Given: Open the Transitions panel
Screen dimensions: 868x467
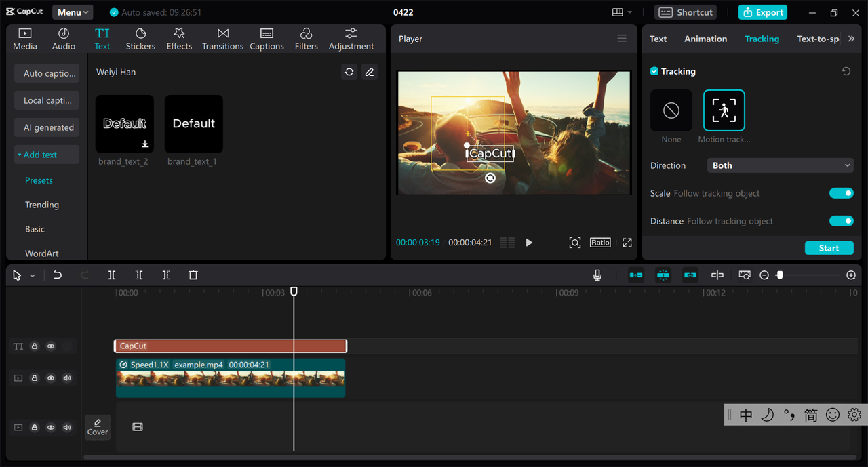Looking at the screenshot, I should (222, 39).
